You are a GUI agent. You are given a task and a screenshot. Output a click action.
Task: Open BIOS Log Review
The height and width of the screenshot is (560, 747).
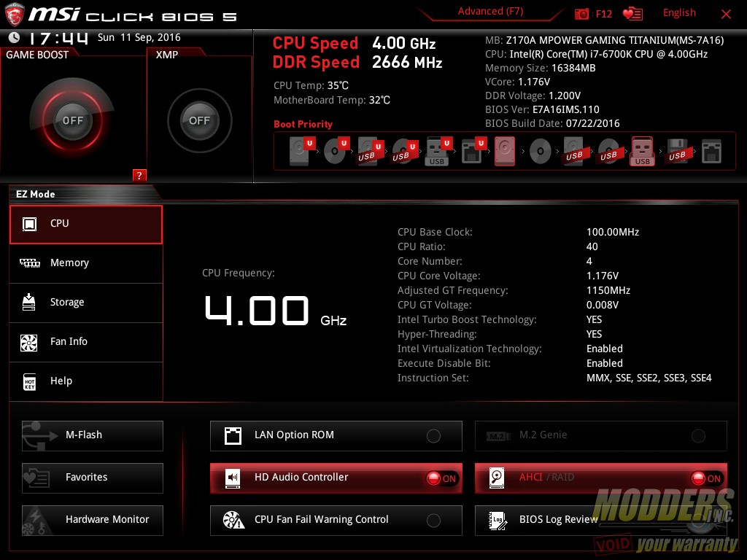601,521
